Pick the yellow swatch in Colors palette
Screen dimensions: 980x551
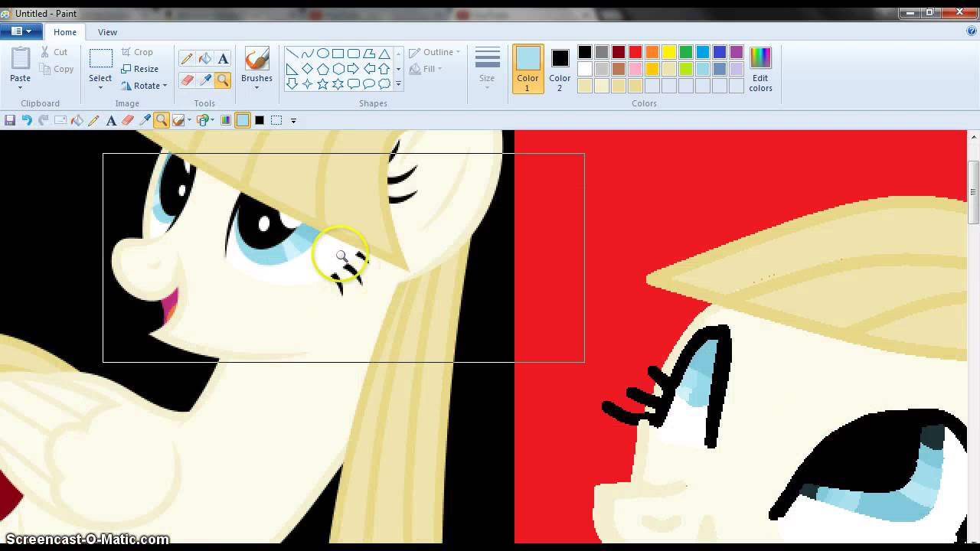pyautogui.click(x=669, y=52)
